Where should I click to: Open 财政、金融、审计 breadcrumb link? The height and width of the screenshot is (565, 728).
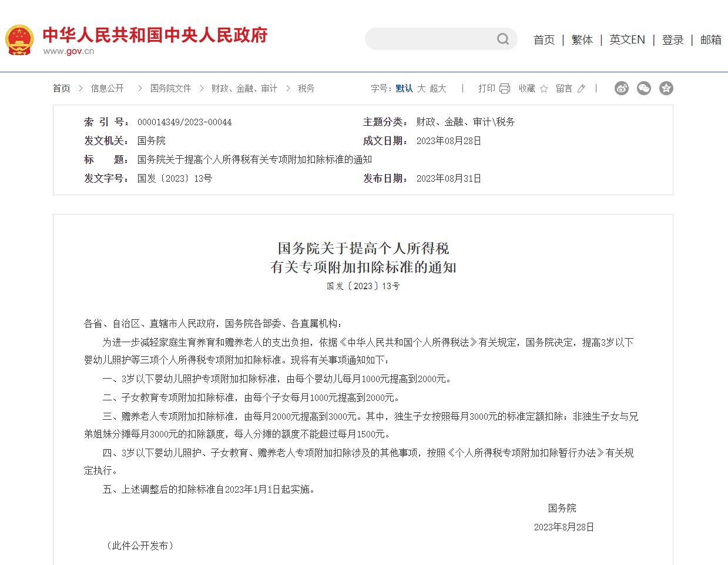(x=244, y=88)
